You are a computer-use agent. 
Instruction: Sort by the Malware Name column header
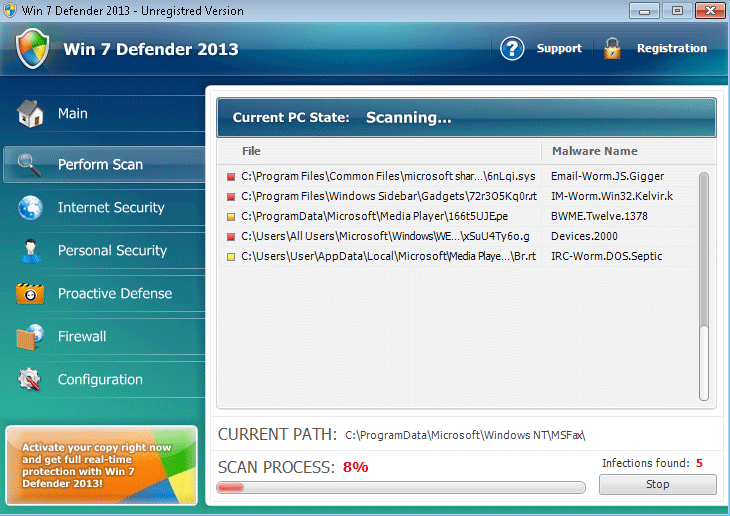tap(594, 151)
